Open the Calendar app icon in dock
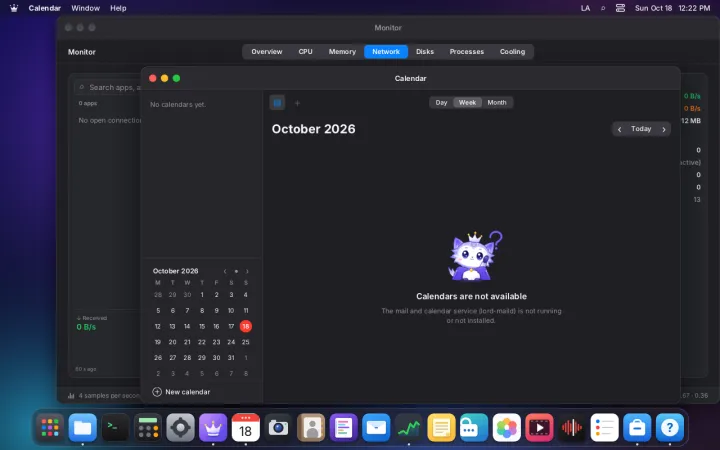This screenshot has width=720, height=450. 246,428
